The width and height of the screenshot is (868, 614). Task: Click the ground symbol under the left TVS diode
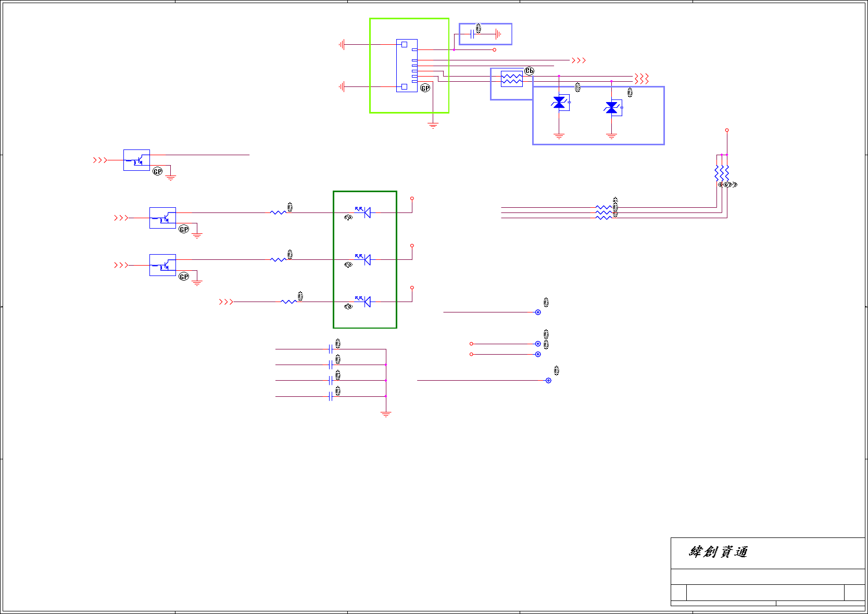pos(559,136)
